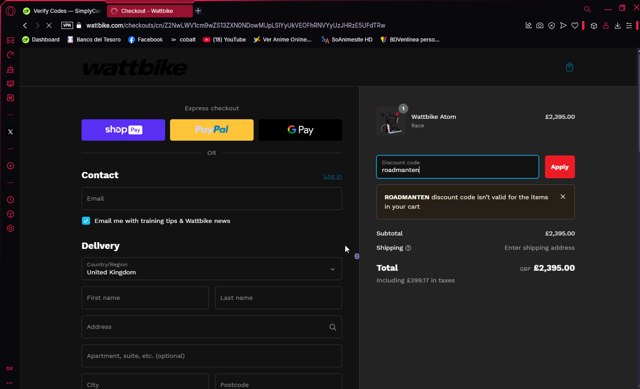Uncheck email training tips & news checkbox
640x389 pixels.
(x=86, y=221)
